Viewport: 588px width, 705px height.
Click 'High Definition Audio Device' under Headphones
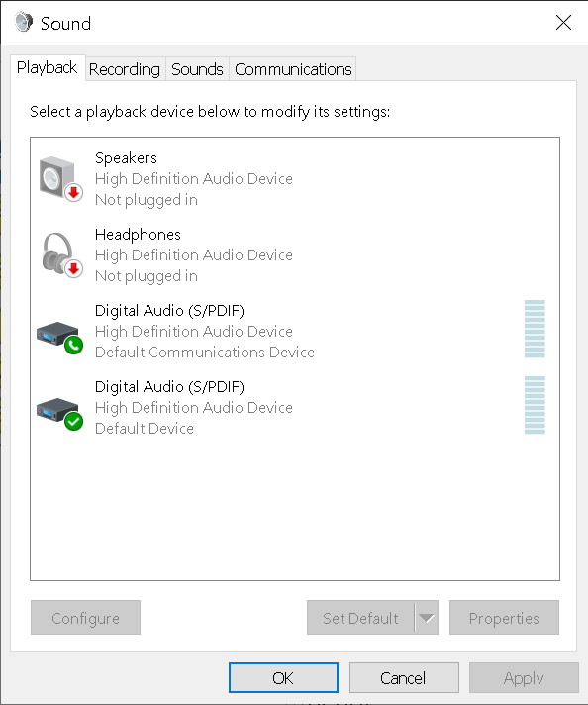[x=194, y=254]
